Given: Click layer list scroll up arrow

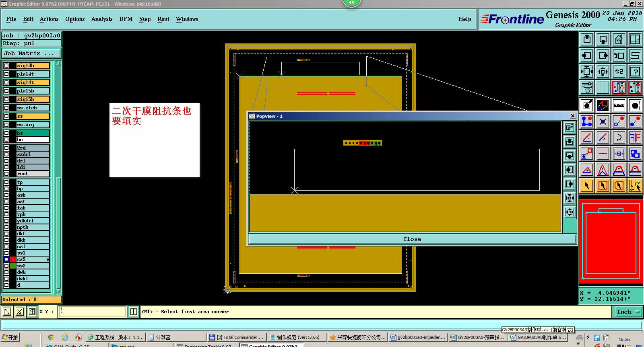Looking at the screenshot, I should coord(58,64).
